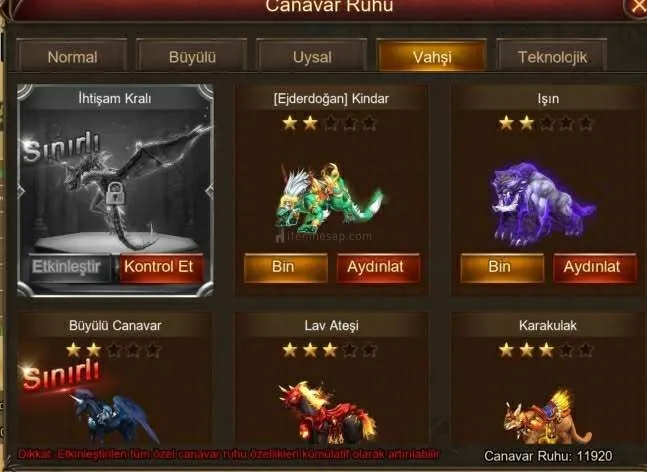Click Bin under Kindar mount
Viewport: 647px width, 472px height.
286,268
